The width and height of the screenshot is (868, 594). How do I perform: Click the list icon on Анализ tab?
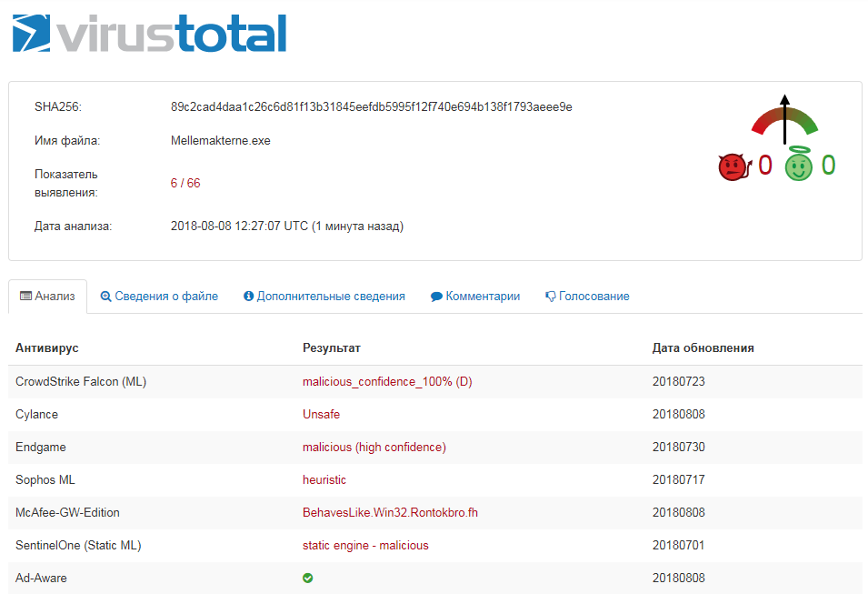[25, 296]
